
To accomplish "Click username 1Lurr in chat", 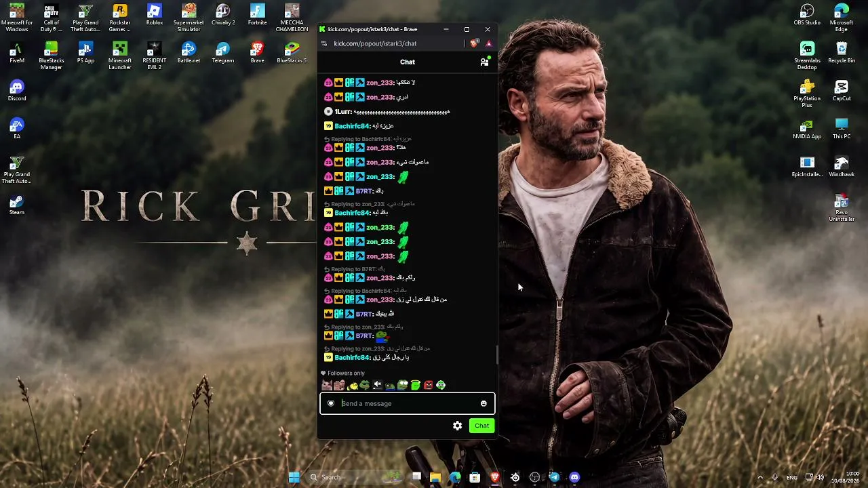I will 342,112.
